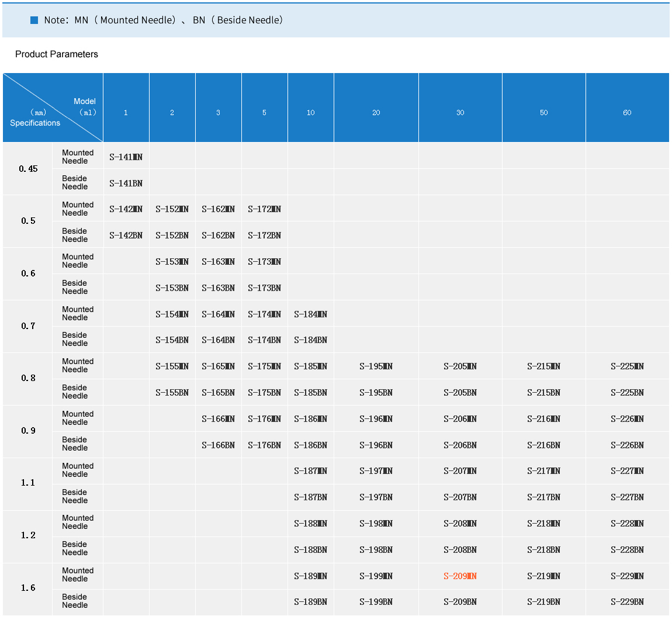Click the S-153BN model code

(x=172, y=288)
